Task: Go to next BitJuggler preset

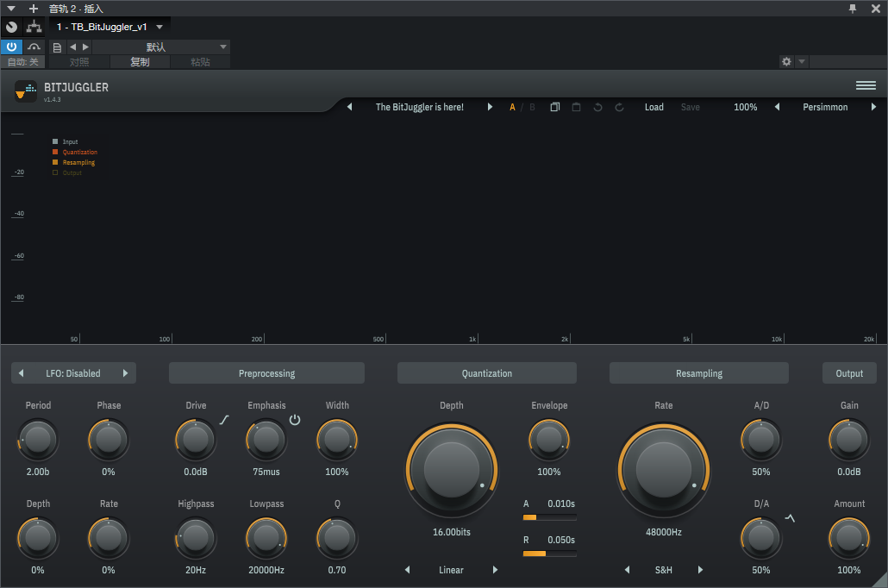Action: (490, 107)
